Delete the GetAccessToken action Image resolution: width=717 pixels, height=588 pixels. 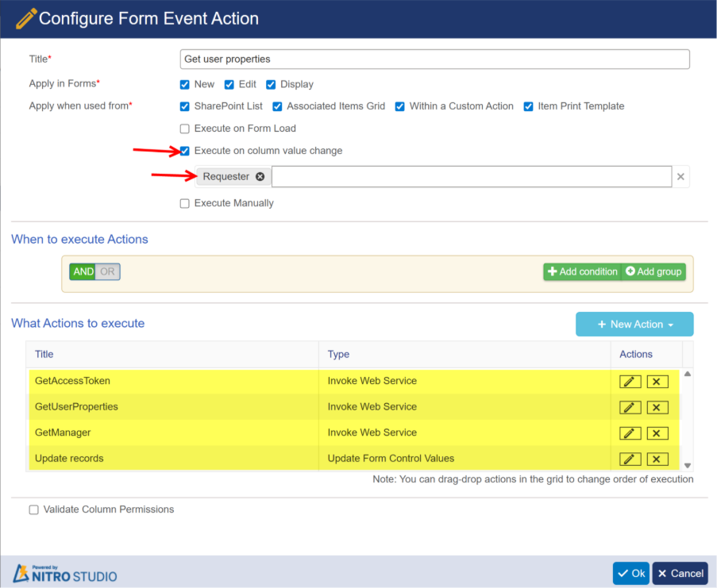click(x=657, y=382)
